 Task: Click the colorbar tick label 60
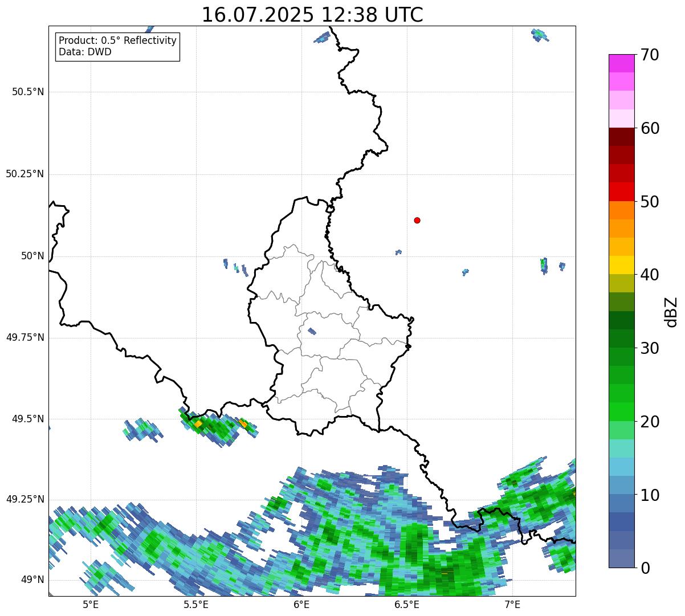(x=650, y=128)
